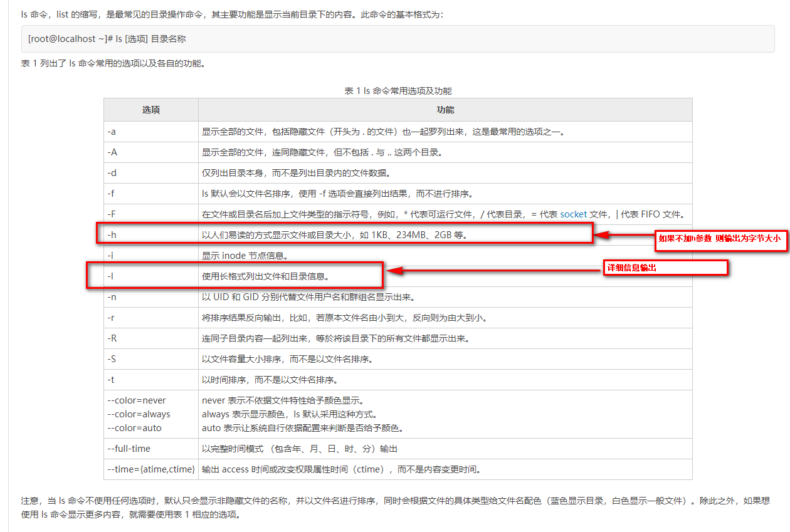Viewport: 790px width, 532px height.
Task: Click table header "功能"
Action: [445, 110]
